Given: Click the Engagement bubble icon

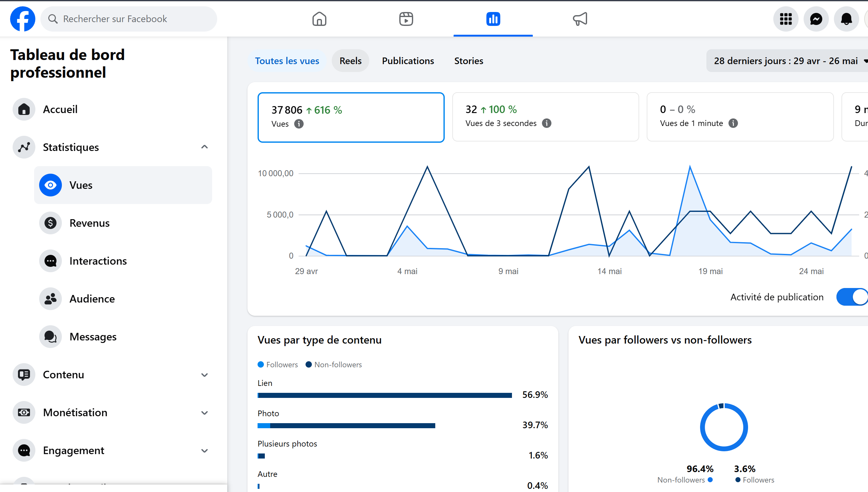Looking at the screenshot, I should [x=24, y=450].
